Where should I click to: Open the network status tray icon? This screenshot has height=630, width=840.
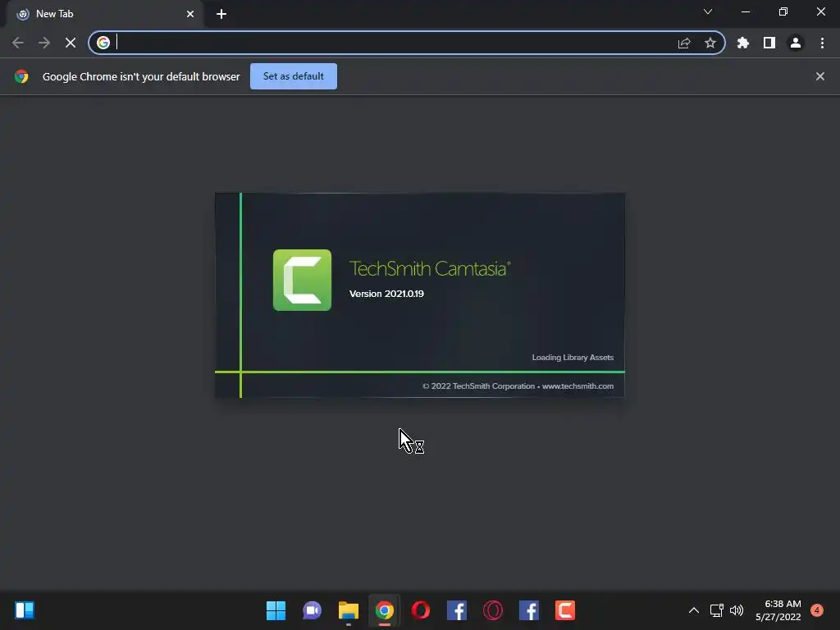[716, 610]
